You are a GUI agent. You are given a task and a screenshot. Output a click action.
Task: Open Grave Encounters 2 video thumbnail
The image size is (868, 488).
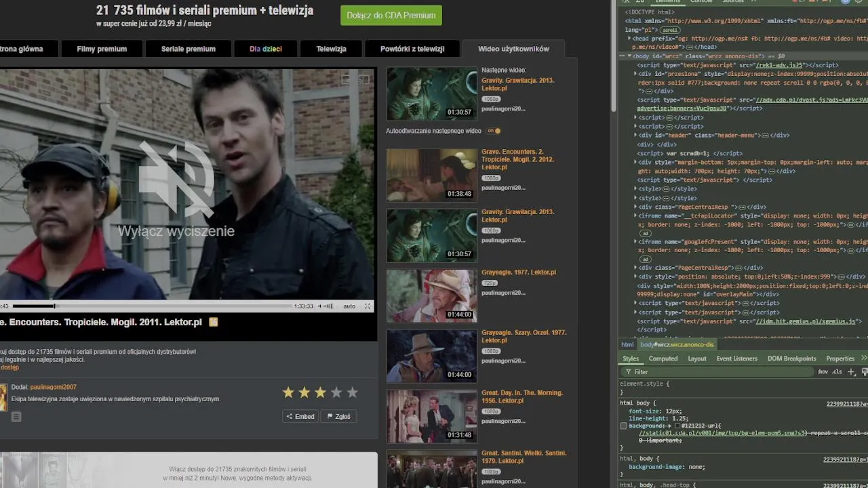pyautogui.click(x=432, y=175)
